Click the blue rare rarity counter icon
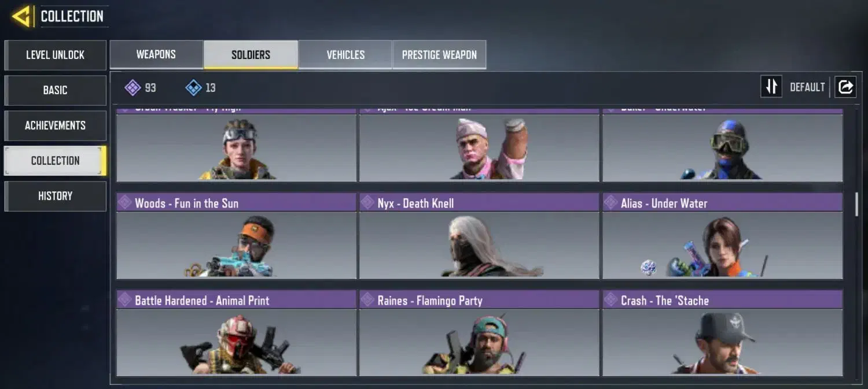The width and height of the screenshot is (868, 389). coord(193,88)
